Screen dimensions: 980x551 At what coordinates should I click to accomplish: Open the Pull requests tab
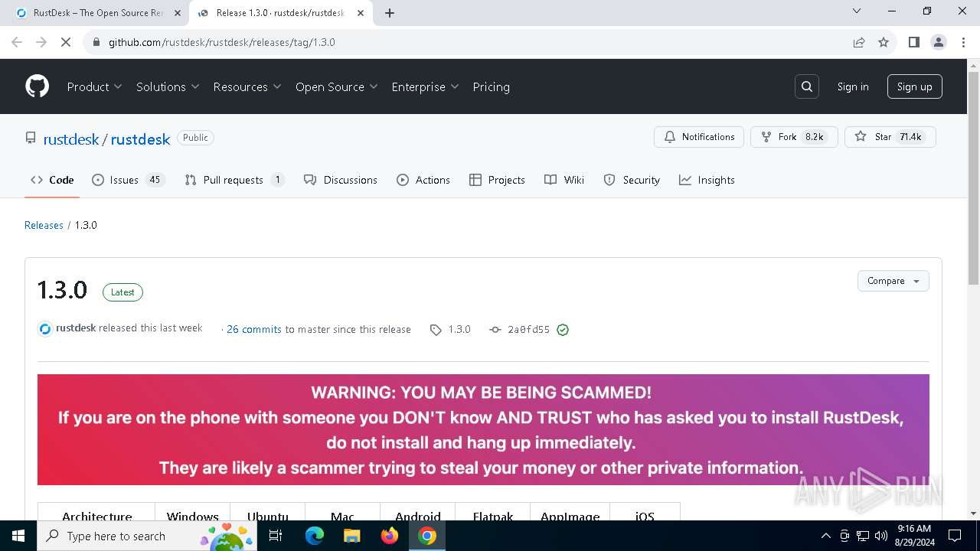pyautogui.click(x=234, y=180)
